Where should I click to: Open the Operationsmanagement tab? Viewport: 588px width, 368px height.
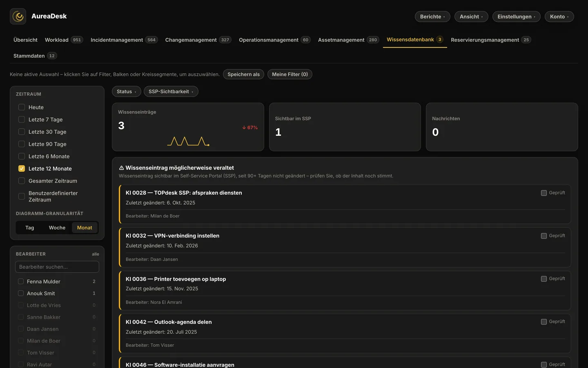(275, 40)
